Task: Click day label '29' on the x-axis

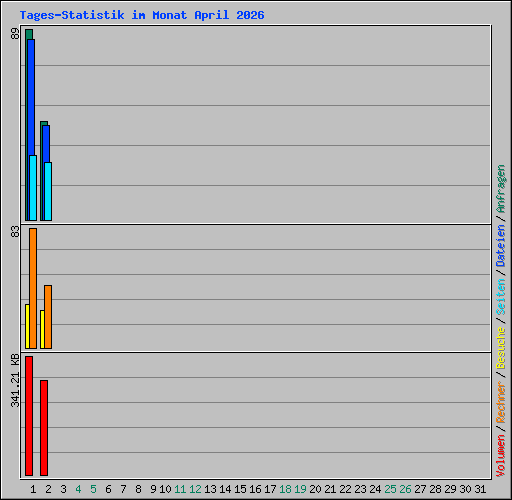Action: click(450, 489)
